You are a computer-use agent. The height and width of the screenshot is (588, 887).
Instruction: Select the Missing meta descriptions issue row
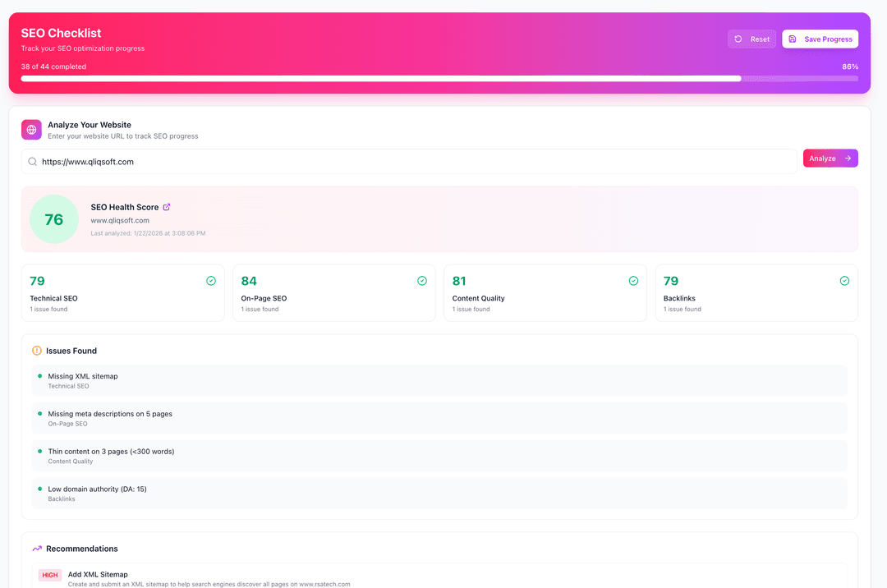[439, 418]
